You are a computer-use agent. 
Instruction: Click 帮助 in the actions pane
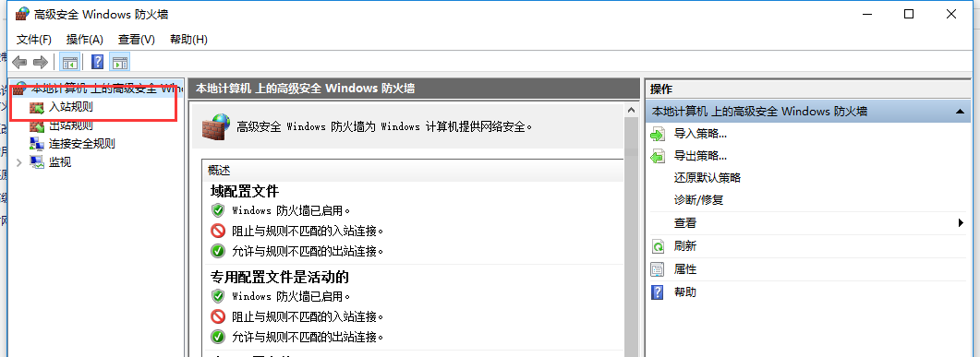point(685,292)
